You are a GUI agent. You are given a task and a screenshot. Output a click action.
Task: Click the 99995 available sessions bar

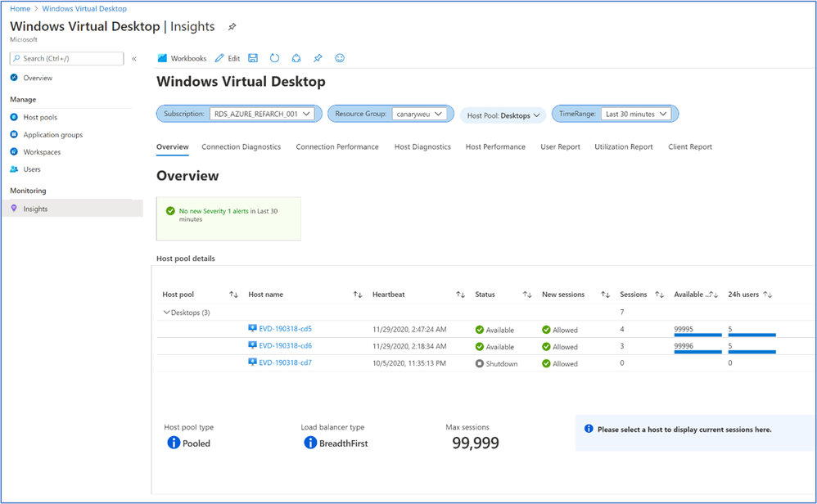(x=697, y=335)
